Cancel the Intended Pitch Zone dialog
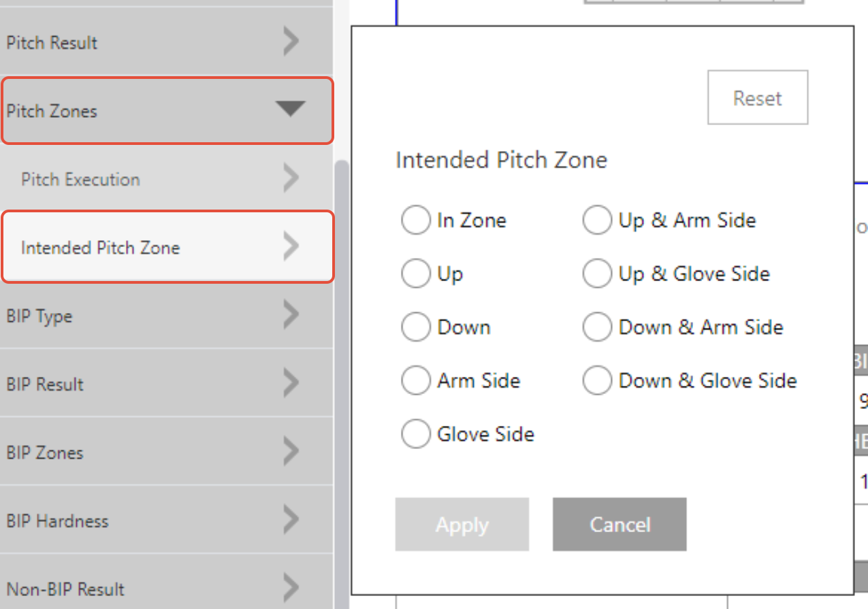Image resolution: width=868 pixels, height=609 pixels. 619,525
